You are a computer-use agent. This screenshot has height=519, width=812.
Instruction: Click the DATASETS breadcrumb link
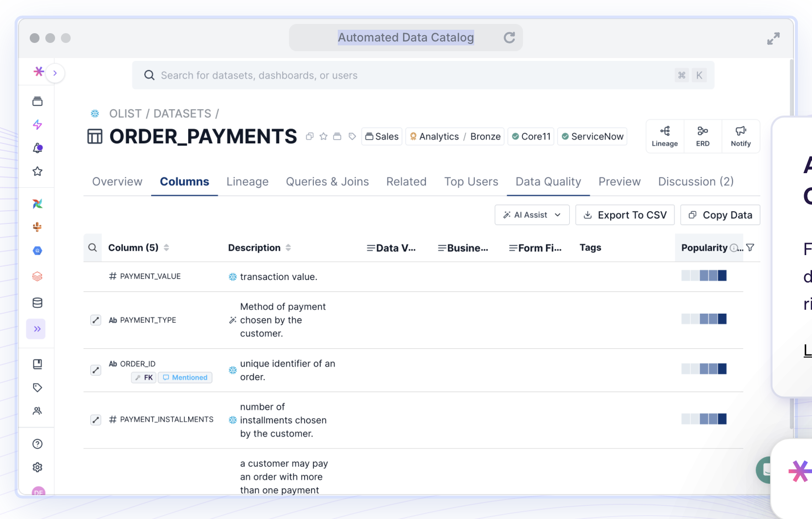pos(182,114)
